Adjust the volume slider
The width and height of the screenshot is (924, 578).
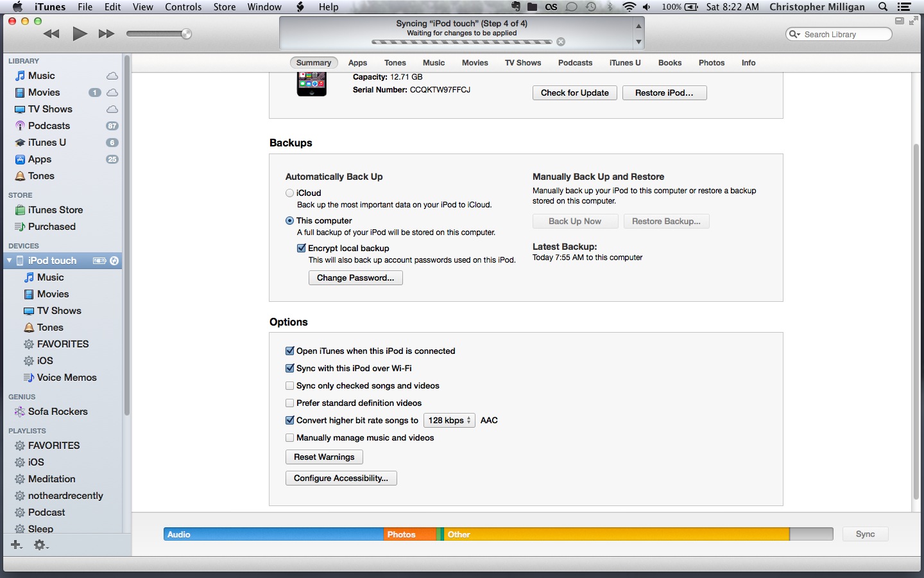pyautogui.click(x=159, y=34)
